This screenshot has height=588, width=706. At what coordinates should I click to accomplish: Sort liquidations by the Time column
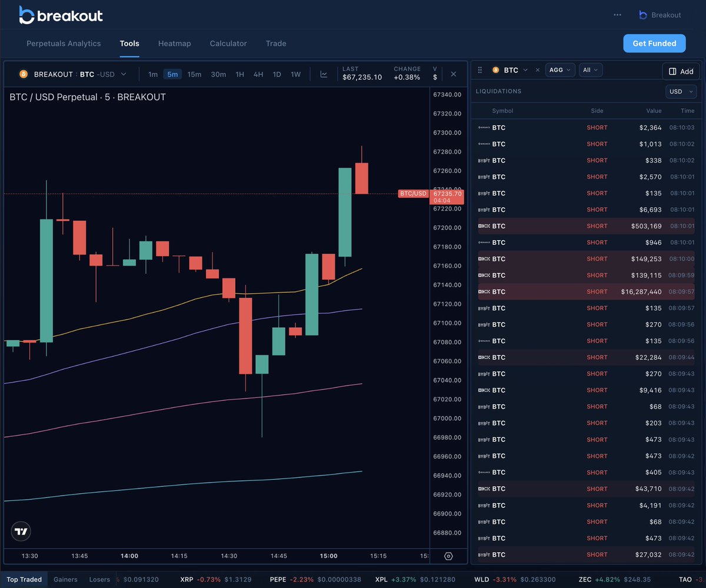687,111
